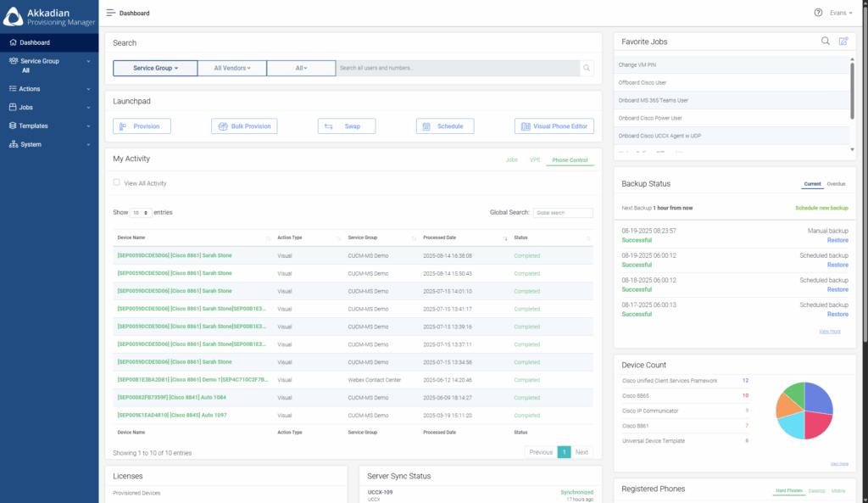Sort by Status column arrows

[x=588, y=238]
